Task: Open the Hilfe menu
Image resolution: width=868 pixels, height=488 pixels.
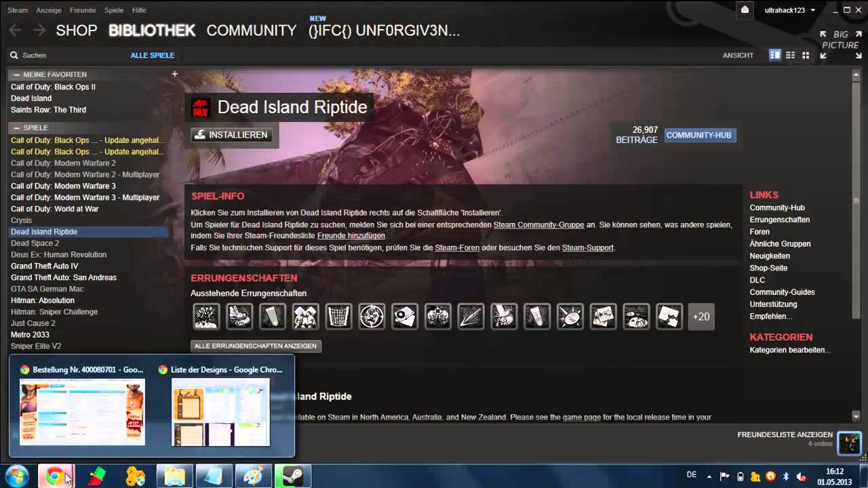Action: [x=139, y=10]
